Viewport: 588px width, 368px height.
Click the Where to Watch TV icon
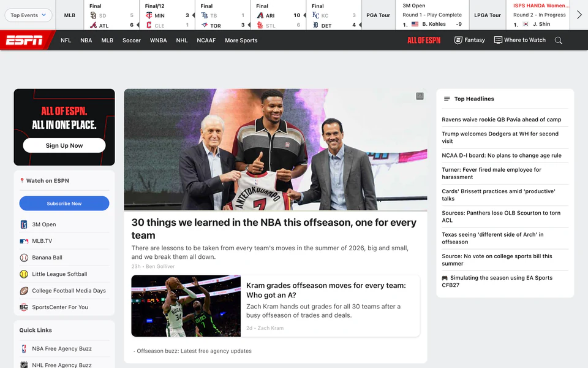[x=498, y=40]
